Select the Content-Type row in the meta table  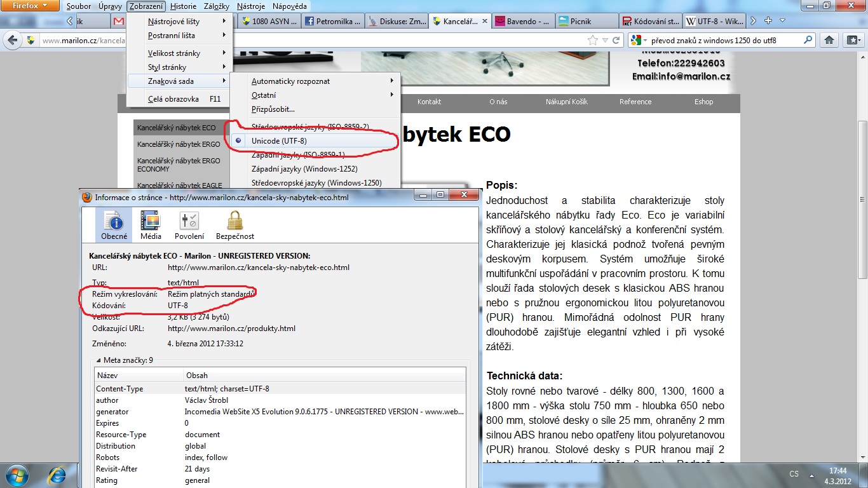[x=280, y=389]
